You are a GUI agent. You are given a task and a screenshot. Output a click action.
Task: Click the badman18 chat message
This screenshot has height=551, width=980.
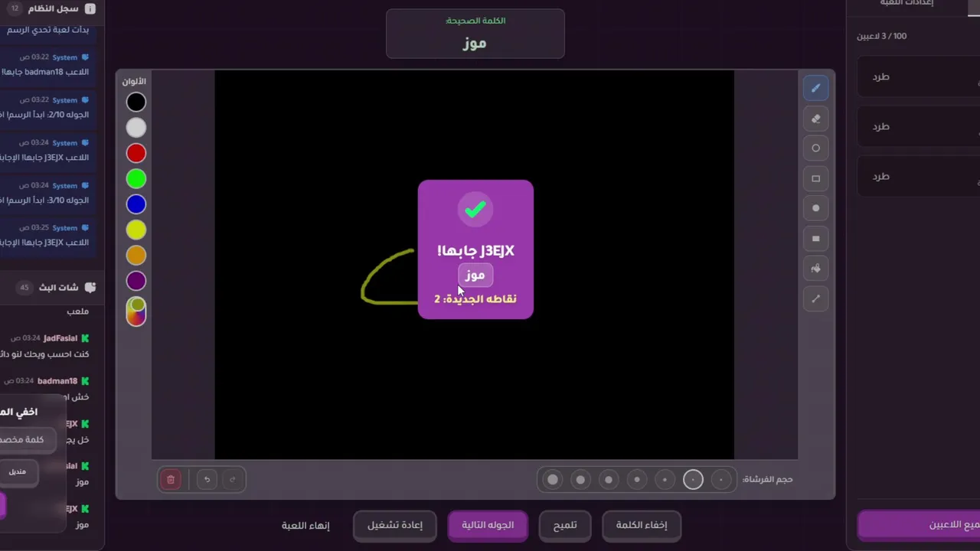pos(46,389)
